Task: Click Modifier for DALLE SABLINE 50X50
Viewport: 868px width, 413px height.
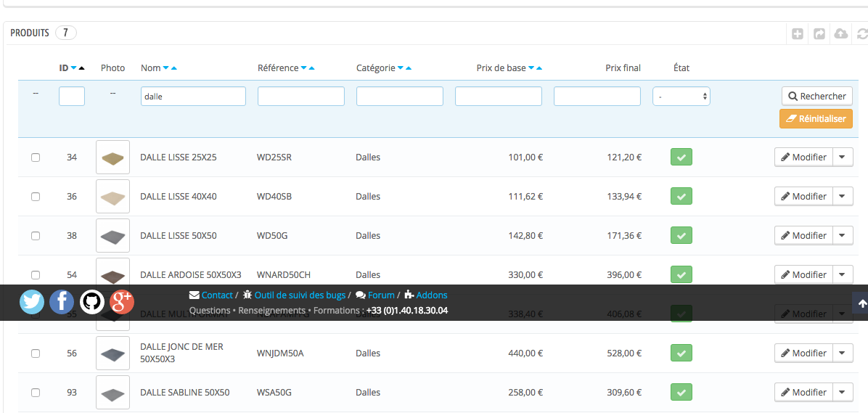Action: tap(804, 393)
